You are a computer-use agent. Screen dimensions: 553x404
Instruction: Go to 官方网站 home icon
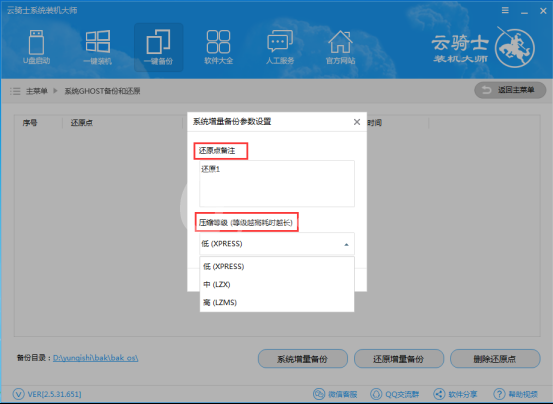click(340, 47)
